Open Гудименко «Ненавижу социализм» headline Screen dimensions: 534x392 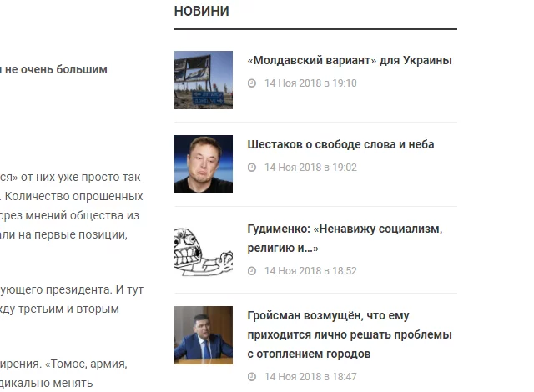coord(345,239)
